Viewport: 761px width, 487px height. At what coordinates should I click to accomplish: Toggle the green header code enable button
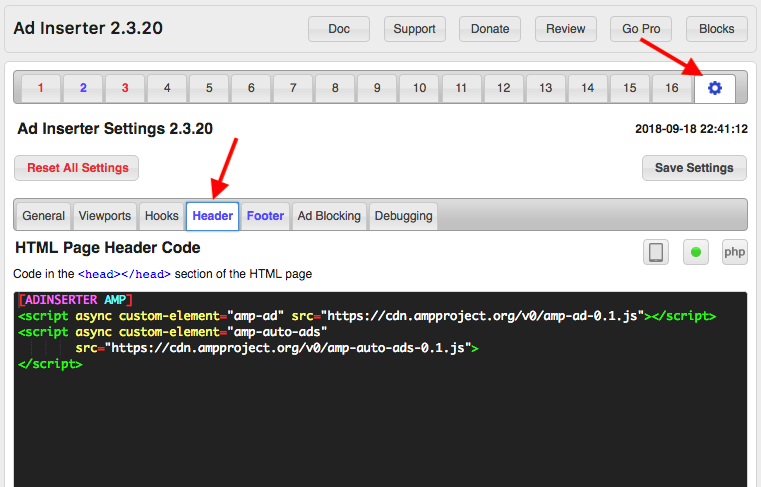(x=695, y=252)
